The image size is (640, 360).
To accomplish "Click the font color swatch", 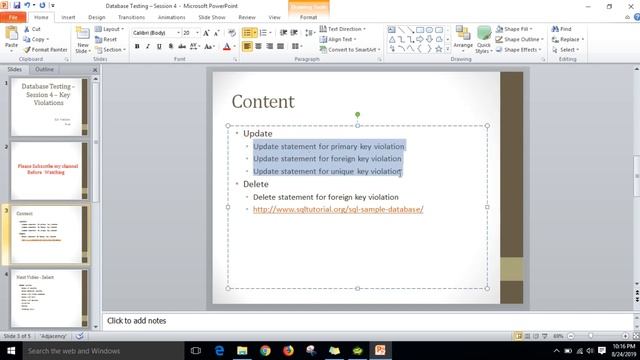I will pyautogui.click(x=227, y=47).
